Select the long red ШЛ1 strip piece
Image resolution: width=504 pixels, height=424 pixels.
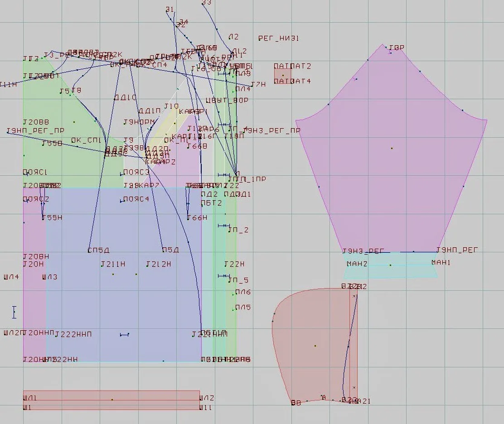click(111, 400)
